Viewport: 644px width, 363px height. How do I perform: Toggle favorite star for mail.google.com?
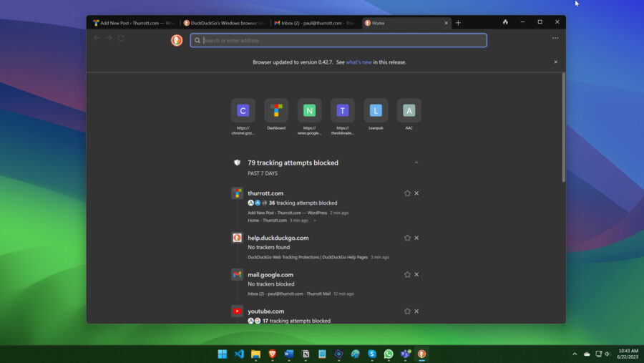(x=407, y=274)
